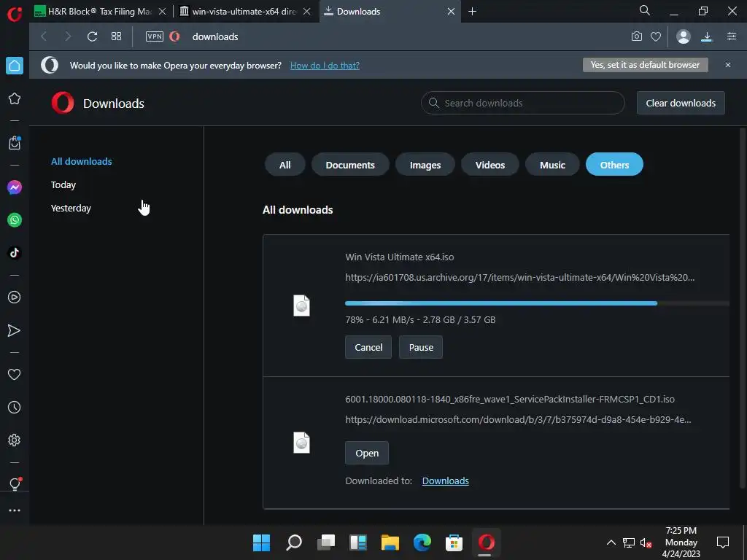
Task: Open the muted volume tray icon
Action: pos(646,542)
